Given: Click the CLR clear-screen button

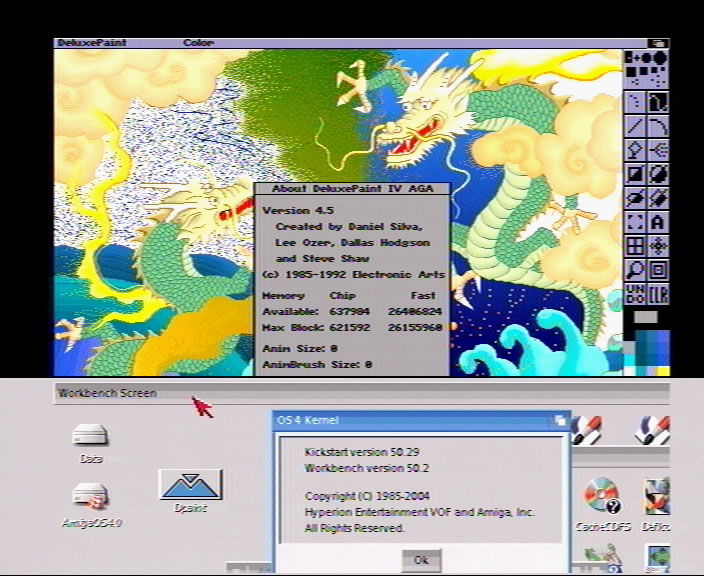Looking at the screenshot, I should [658, 294].
